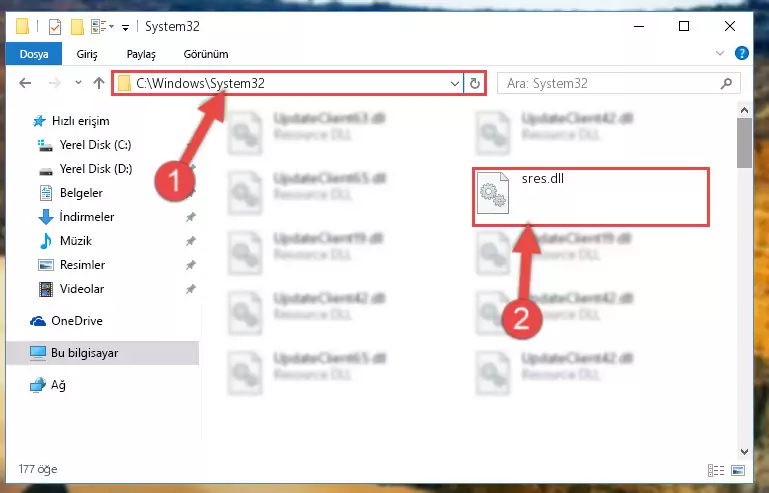
Task: Click the Properties icon in quick access toolbar
Action: coord(55,26)
